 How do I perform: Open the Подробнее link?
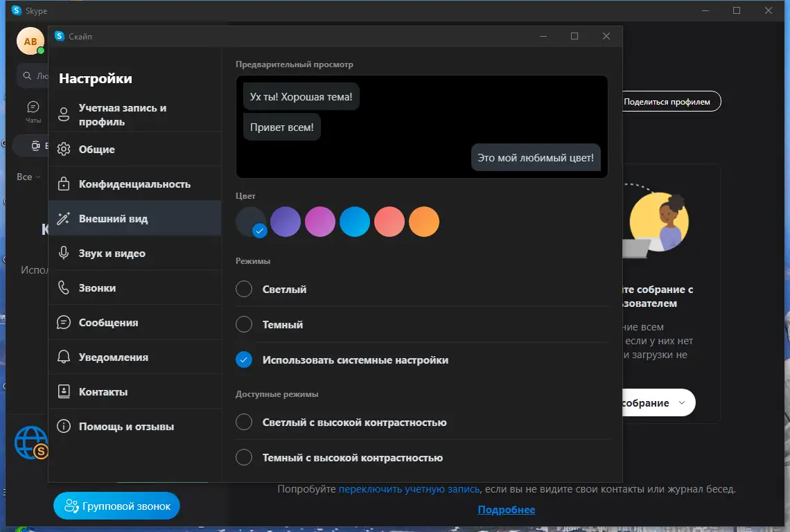pyautogui.click(x=507, y=510)
